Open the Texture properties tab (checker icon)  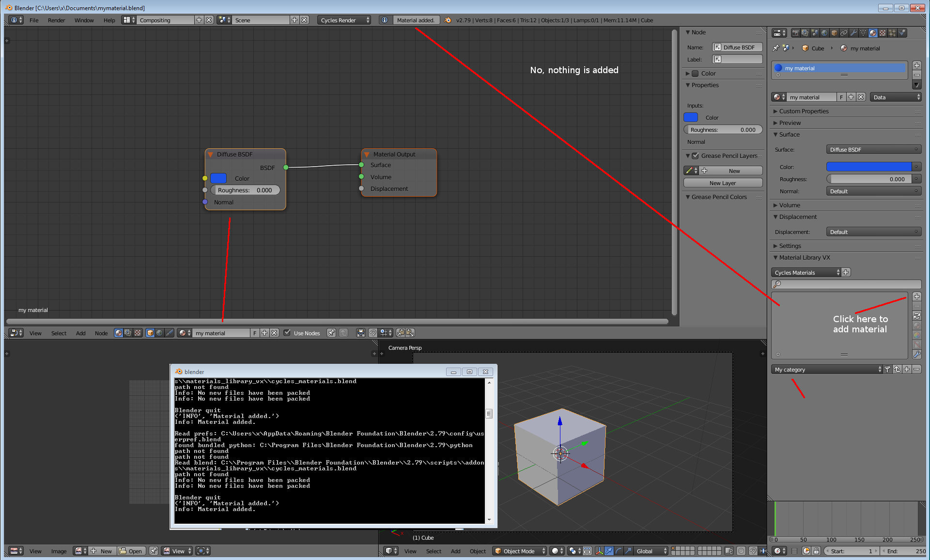click(883, 33)
